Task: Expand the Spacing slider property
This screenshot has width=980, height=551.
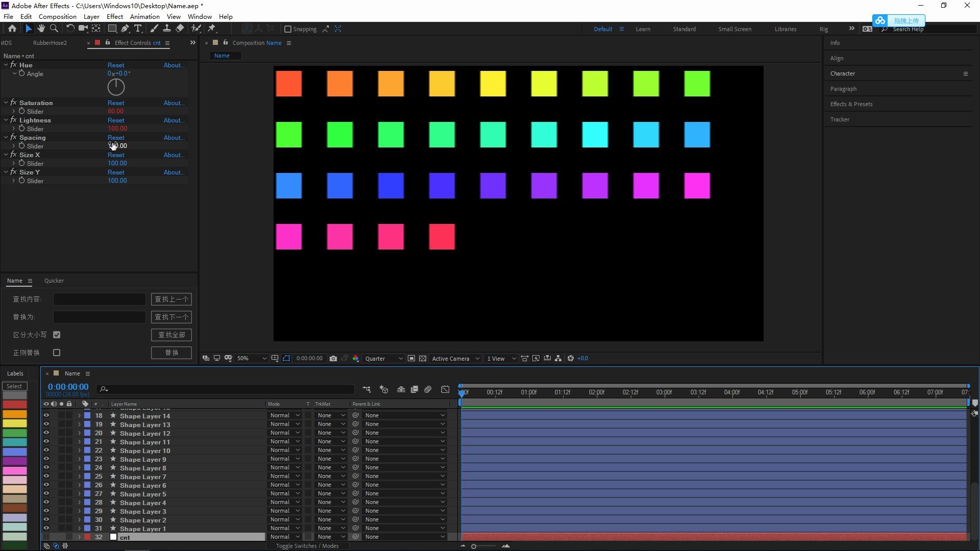Action: [13, 146]
